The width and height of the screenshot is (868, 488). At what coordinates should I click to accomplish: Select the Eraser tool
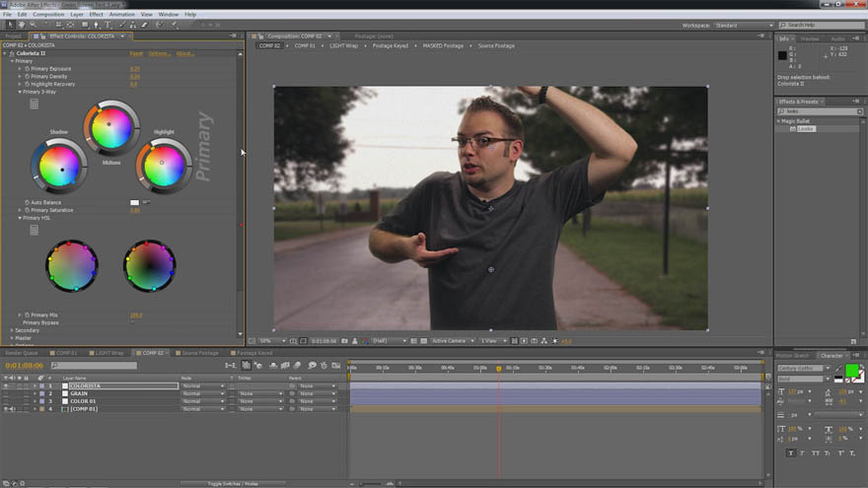pos(144,25)
